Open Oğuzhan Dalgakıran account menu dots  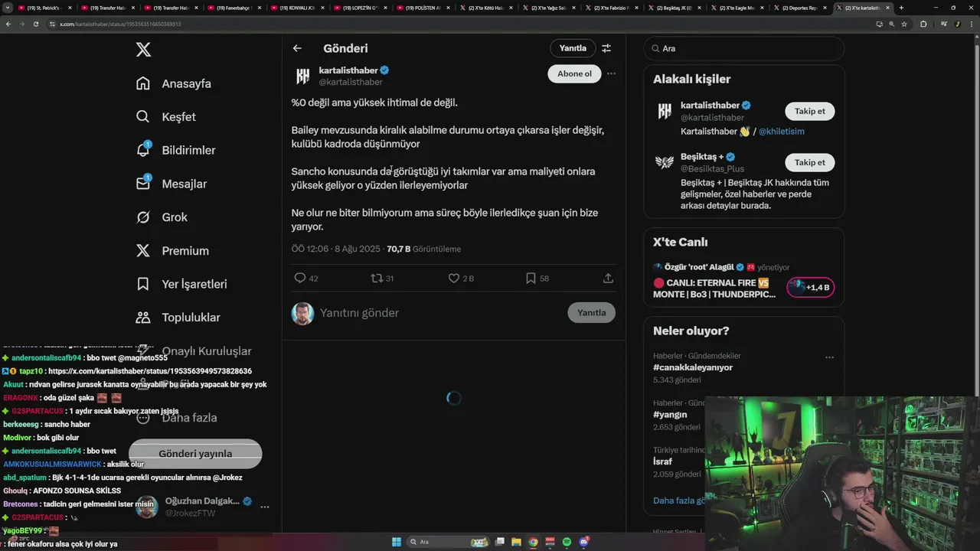265,507
